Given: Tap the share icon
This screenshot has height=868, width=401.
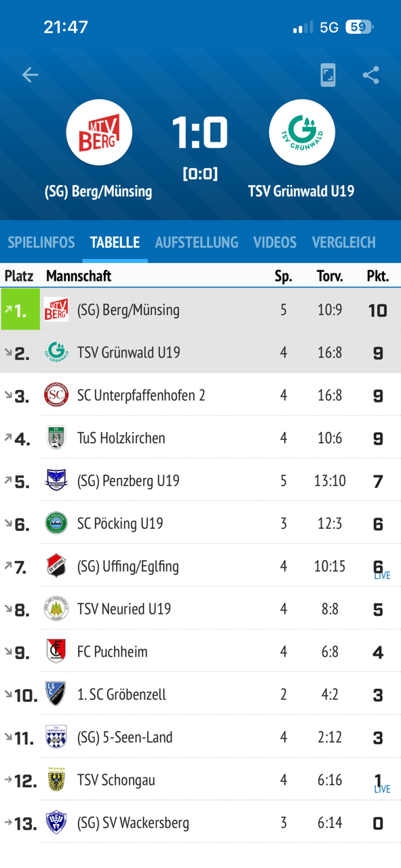Looking at the screenshot, I should click(x=370, y=75).
